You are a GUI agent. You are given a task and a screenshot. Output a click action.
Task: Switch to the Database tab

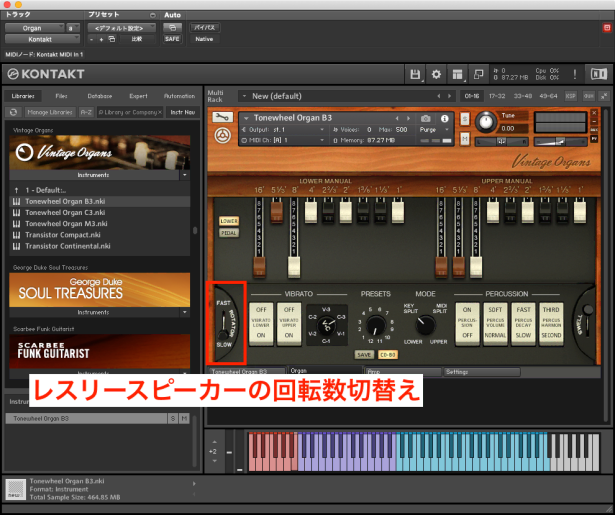coord(100,96)
